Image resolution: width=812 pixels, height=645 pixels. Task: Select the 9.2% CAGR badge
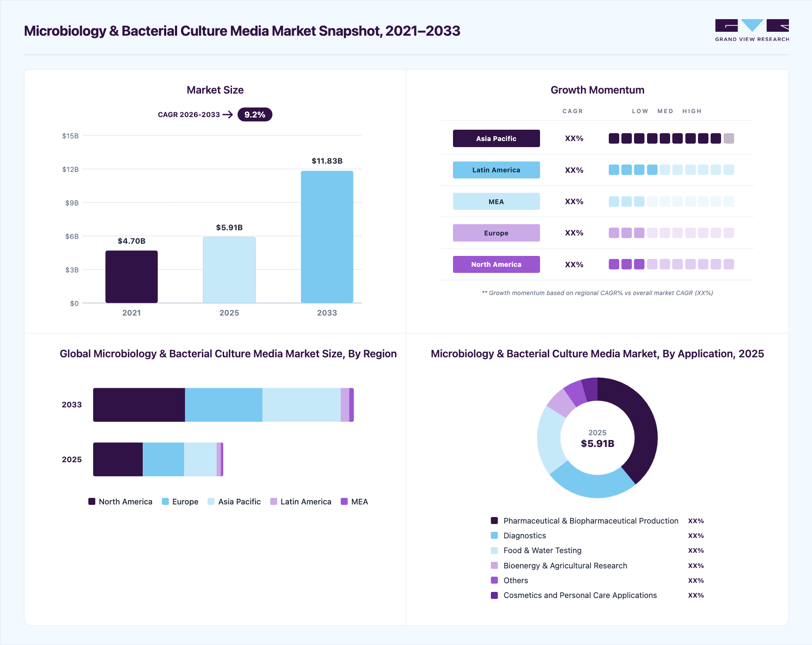pos(255,114)
